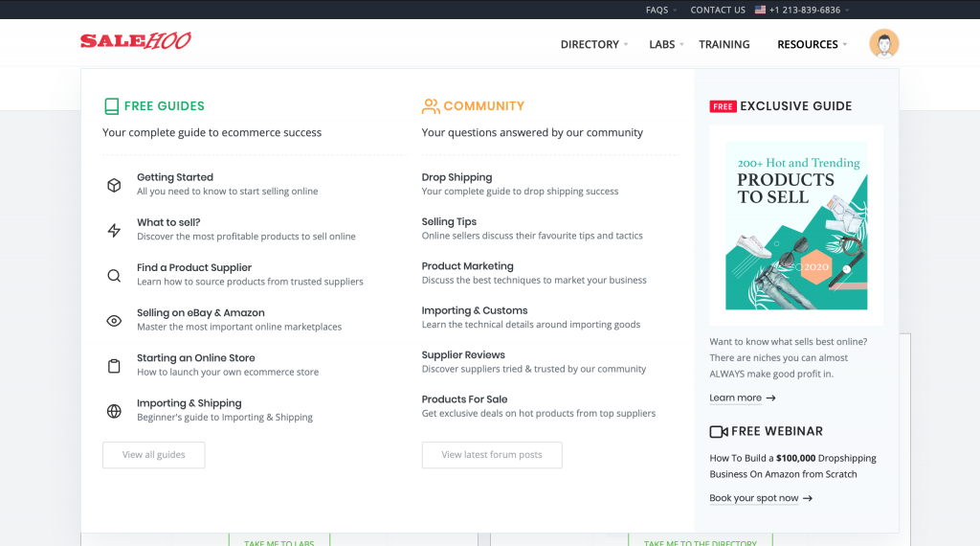The width and height of the screenshot is (980, 546).
Task: Click the Getting Started cube icon
Action: (114, 185)
